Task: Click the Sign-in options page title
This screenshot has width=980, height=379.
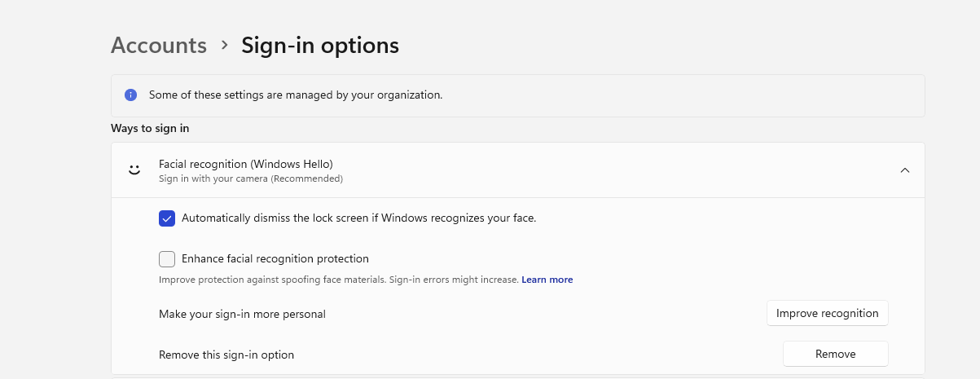Action: (320, 46)
